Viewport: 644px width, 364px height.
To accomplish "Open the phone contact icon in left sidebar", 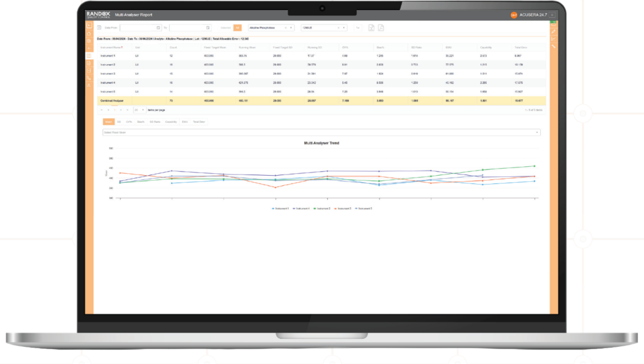I will (89, 77).
